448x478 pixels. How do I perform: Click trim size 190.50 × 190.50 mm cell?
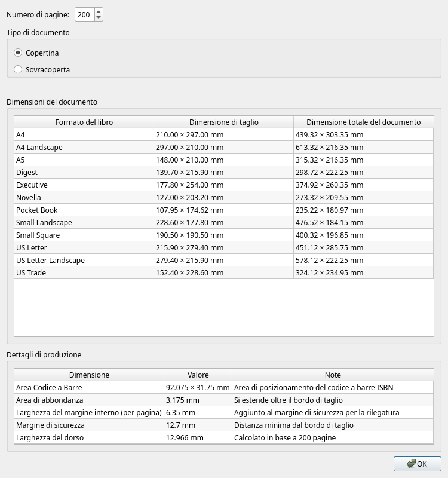[x=223, y=235]
